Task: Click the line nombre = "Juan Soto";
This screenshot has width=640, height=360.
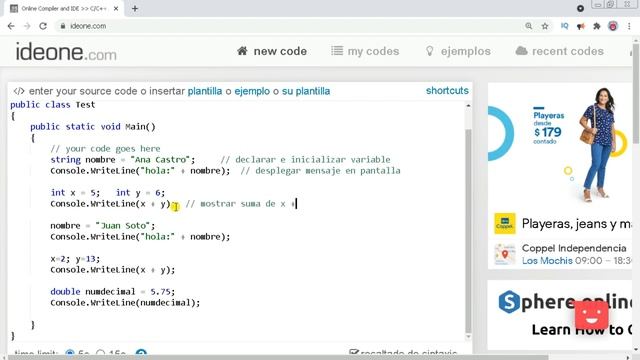Action: click(102, 226)
